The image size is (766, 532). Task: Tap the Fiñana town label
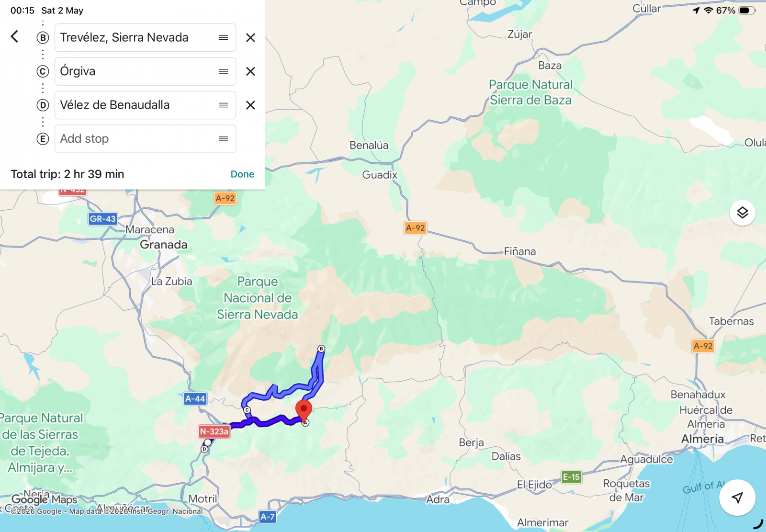520,251
